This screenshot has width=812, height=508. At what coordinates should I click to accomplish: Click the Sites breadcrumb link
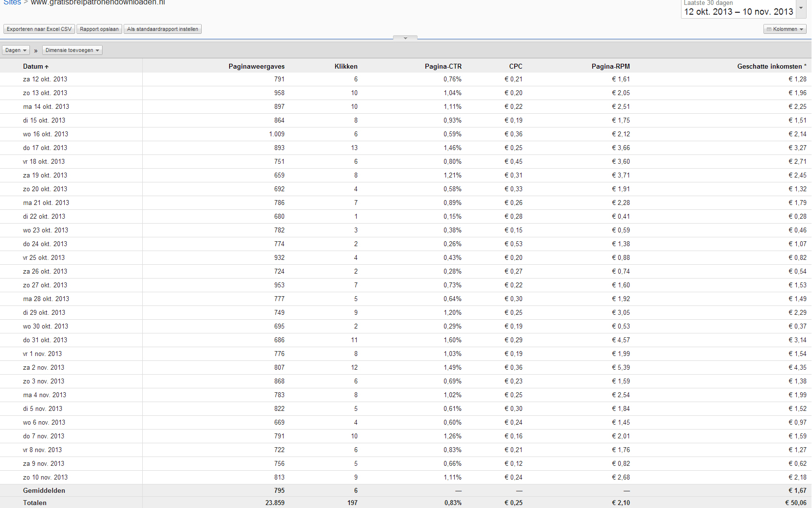tap(12, 2)
